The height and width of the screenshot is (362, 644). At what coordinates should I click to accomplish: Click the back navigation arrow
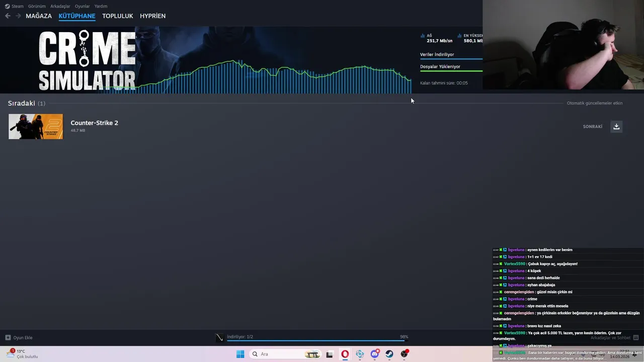[8, 16]
